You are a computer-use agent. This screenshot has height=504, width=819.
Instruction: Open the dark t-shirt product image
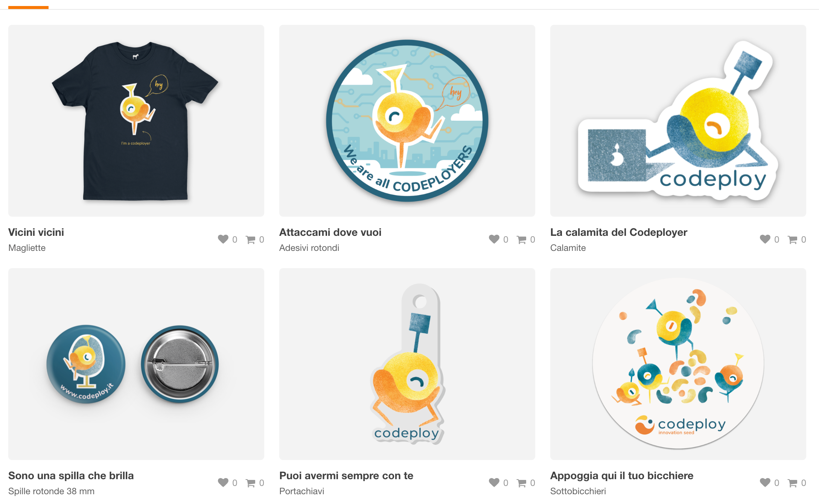(x=136, y=121)
